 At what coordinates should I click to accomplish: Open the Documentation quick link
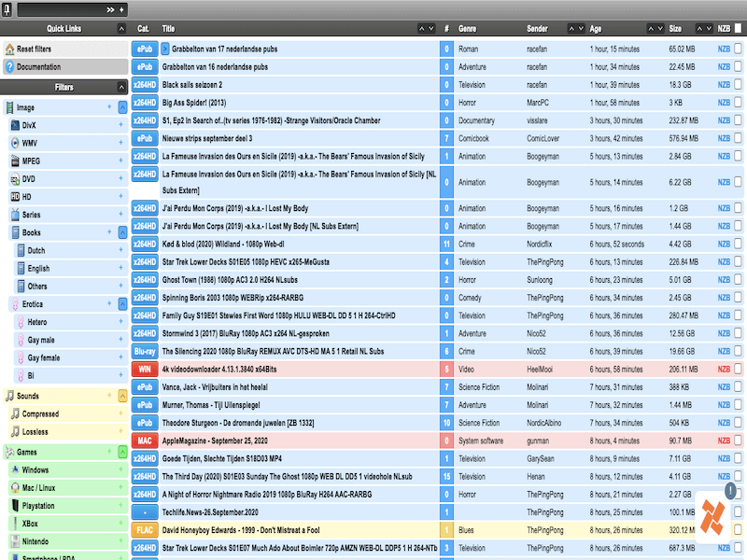(38, 67)
